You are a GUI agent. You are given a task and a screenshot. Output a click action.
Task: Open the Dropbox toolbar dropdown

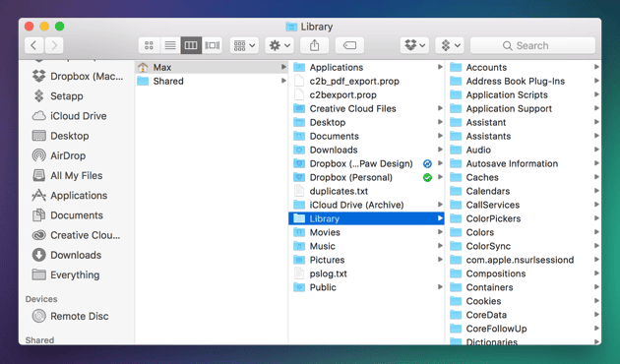(x=414, y=45)
